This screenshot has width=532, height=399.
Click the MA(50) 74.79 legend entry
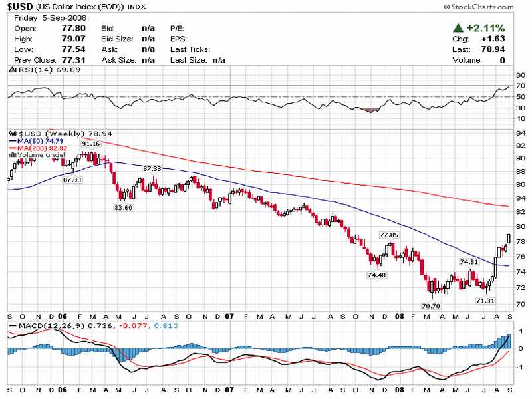pyautogui.click(x=40, y=141)
